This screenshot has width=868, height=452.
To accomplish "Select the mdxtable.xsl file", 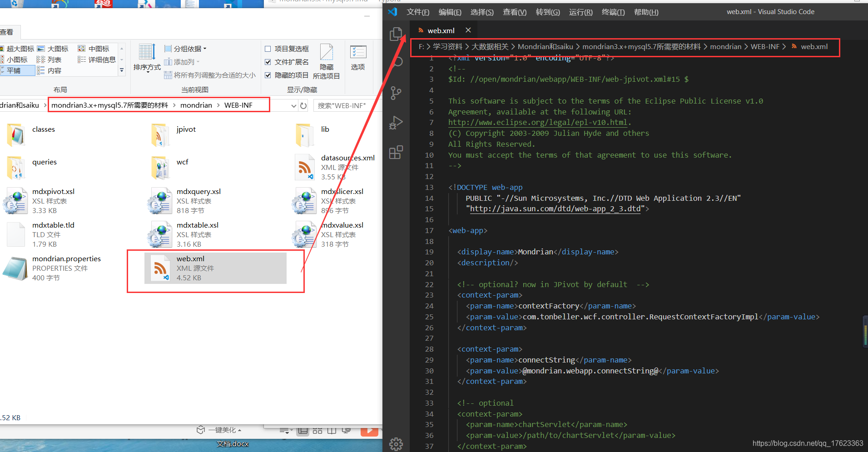I will click(x=184, y=234).
